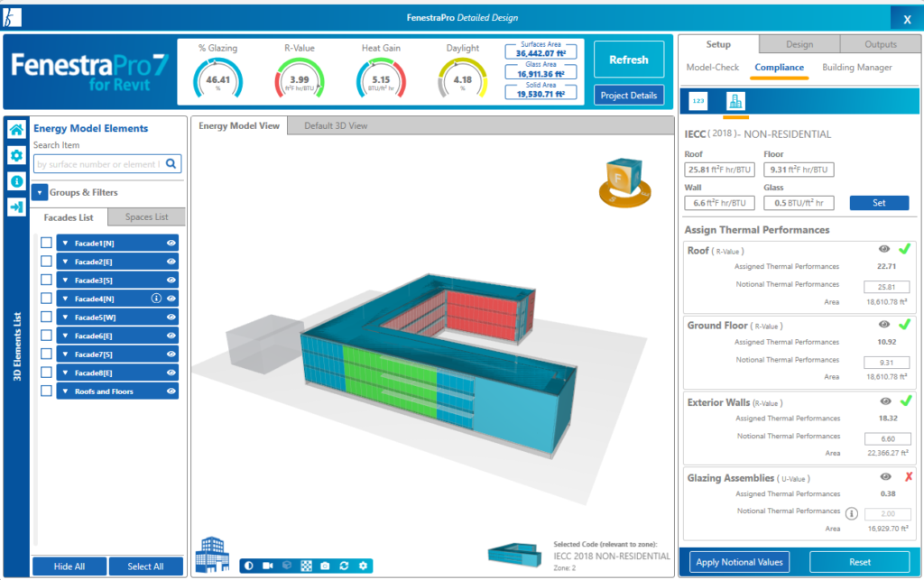Expand the Facade8[E] row arrow
924x580 pixels.
click(x=65, y=373)
